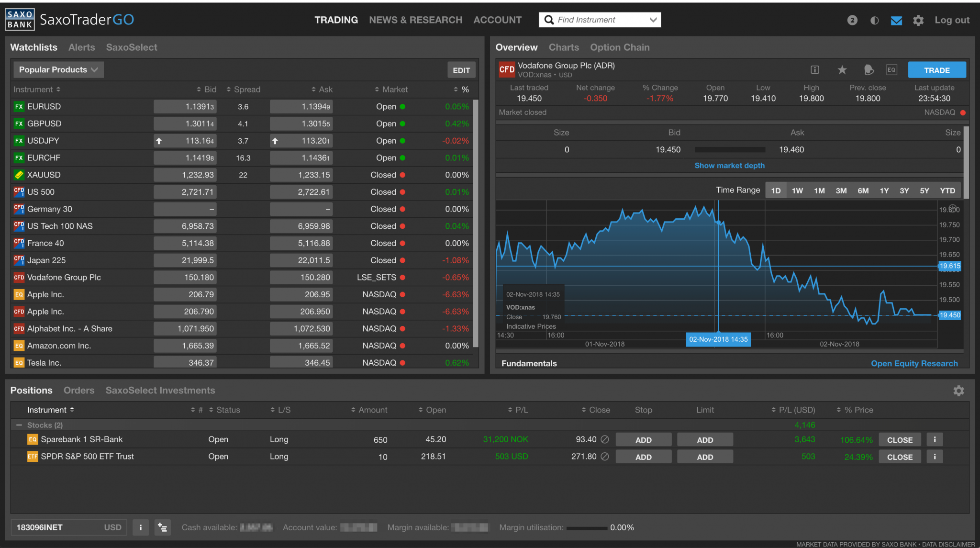The height and width of the screenshot is (548, 980).
Task: Click the Show market depth link
Action: click(730, 165)
